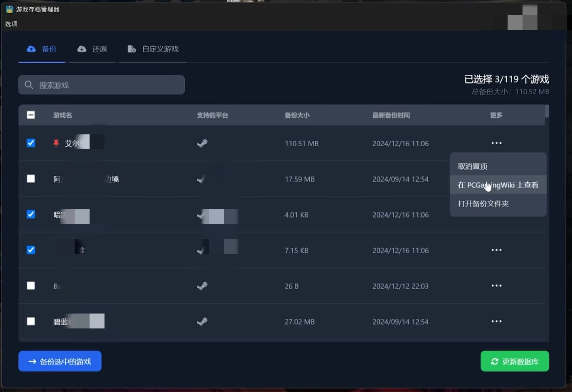Click the red pushpin icon pinning 艾尔 row
This screenshot has height=392, width=572.
coord(56,143)
